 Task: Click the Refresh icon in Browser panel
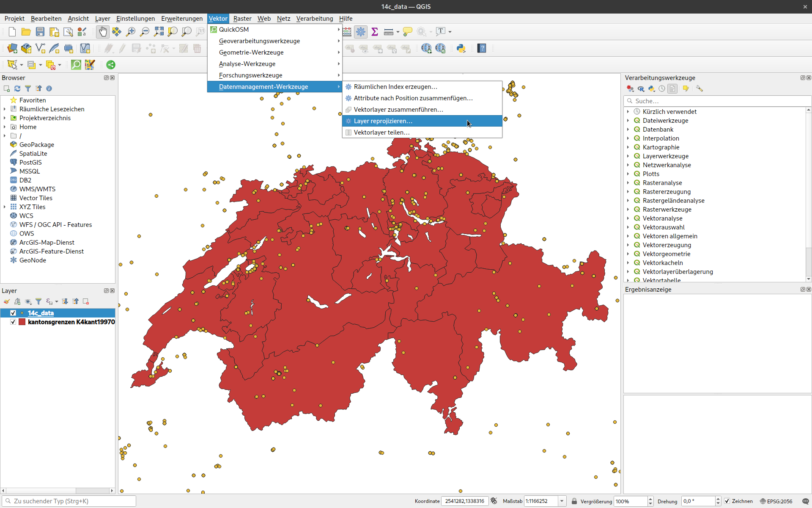[x=17, y=88]
